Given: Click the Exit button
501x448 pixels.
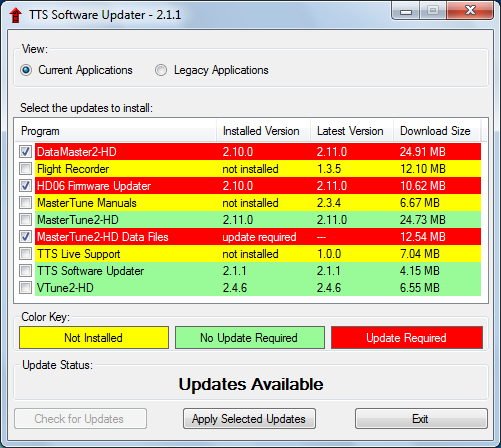Looking at the screenshot, I should [x=421, y=419].
